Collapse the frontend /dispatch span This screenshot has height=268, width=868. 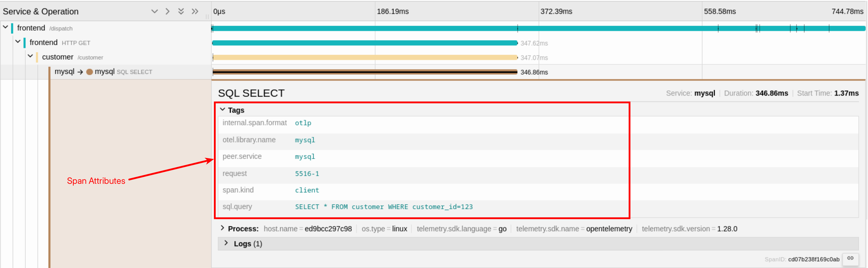pos(5,27)
